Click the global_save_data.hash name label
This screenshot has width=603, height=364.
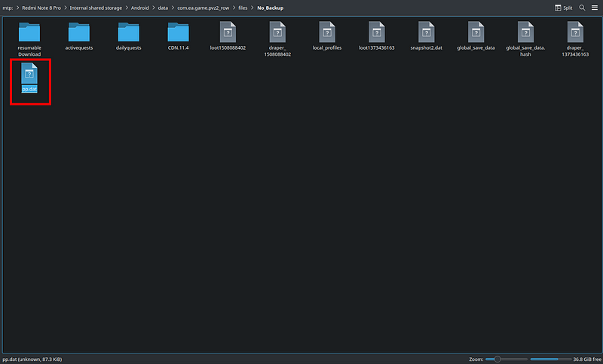click(525, 50)
